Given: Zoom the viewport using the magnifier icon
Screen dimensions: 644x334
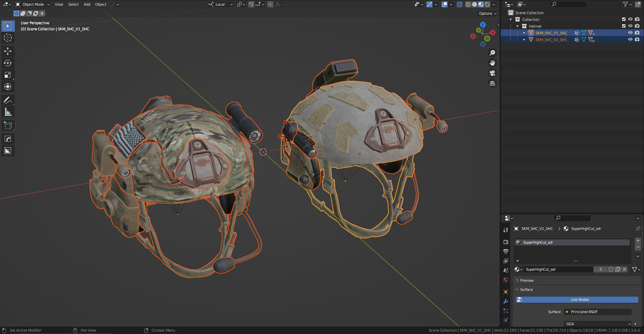Looking at the screenshot, I should pyautogui.click(x=492, y=53).
